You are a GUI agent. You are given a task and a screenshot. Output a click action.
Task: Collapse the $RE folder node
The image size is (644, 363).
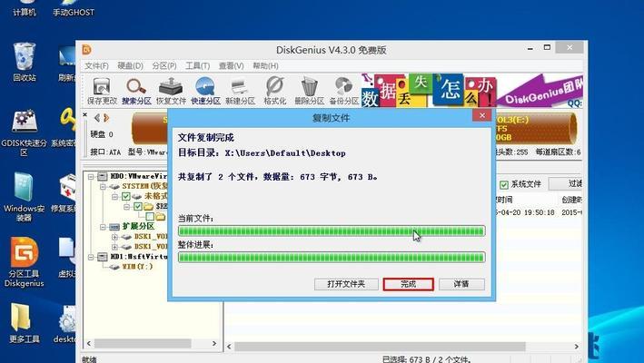pos(127,206)
